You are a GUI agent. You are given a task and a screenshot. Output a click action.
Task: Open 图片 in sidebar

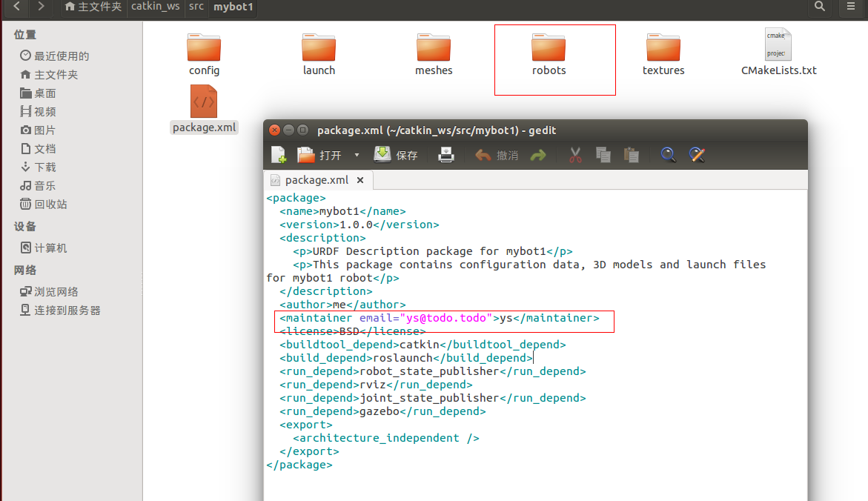click(38, 130)
